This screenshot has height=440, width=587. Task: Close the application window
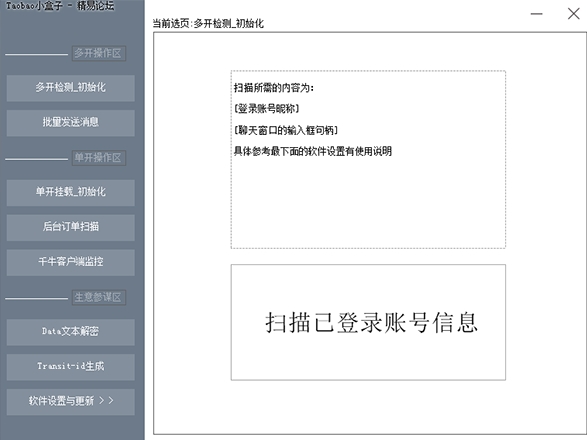(573, 14)
